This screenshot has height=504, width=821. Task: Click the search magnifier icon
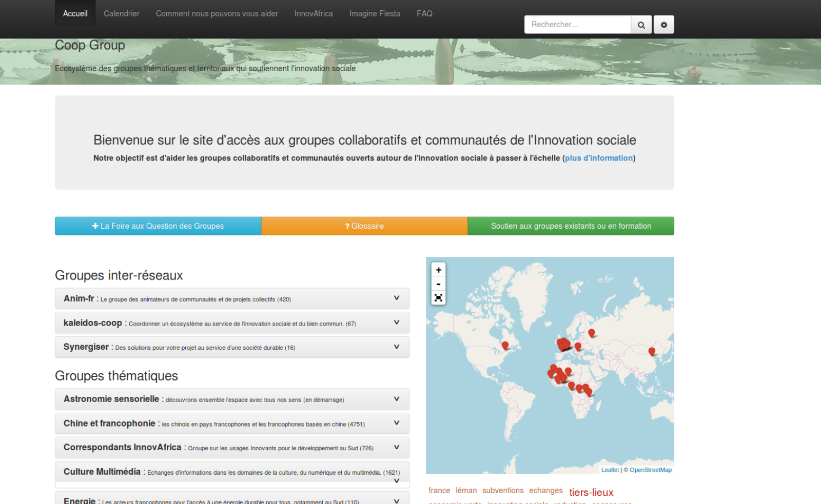pyautogui.click(x=641, y=25)
